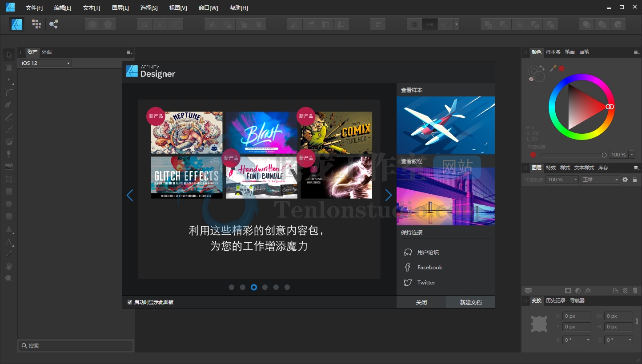Select the Artistic Text tool
This screenshot has width=642, height=364.
9,242
